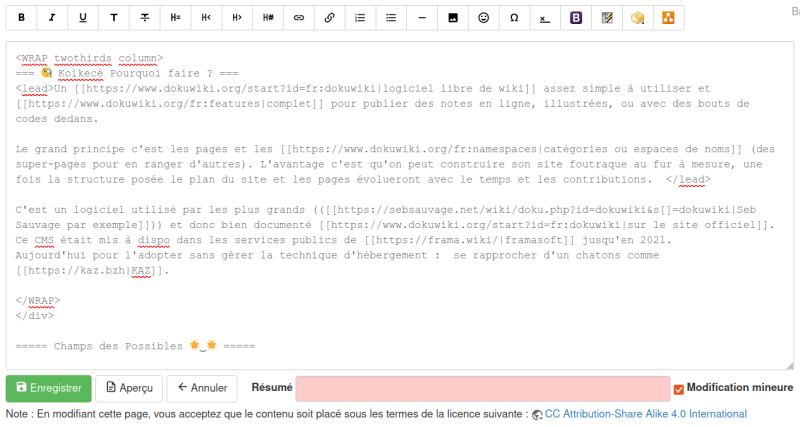Screen dimensions: 800x427
Task: Add image or media file
Action: coord(453,18)
